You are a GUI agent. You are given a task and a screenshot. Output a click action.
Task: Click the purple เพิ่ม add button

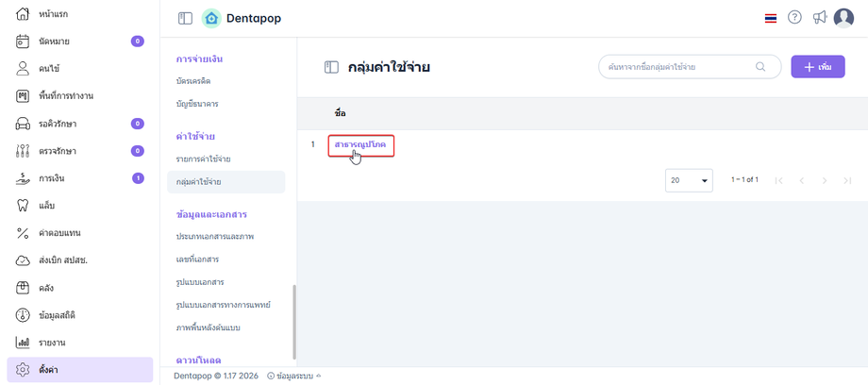pyautogui.click(x=817, y=67)
